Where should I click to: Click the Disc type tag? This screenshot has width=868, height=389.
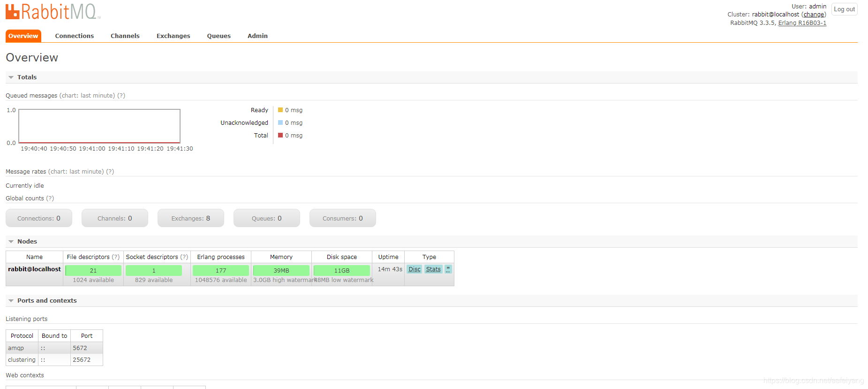415,269
